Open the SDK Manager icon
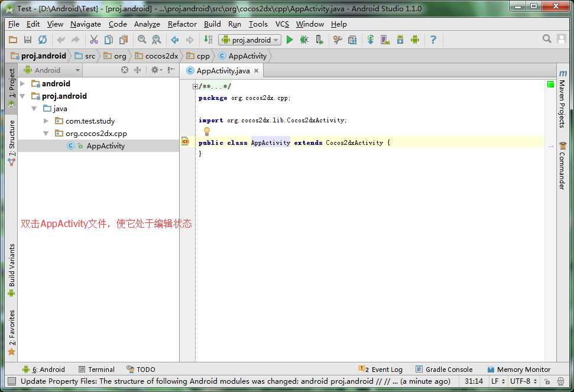This screenshot has height=392, width=574. 400,40
